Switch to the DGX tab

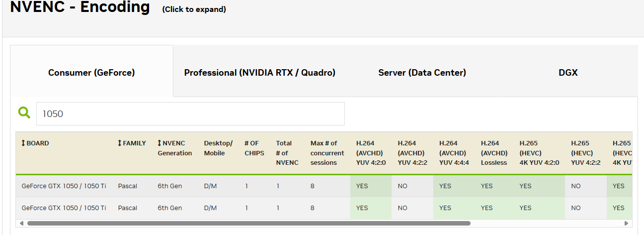(x=568, y=73)
